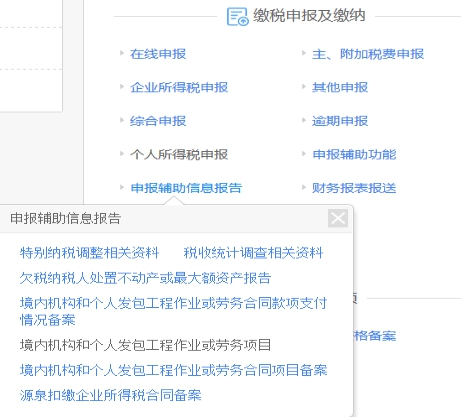Click arrow bullet beside 申报辅助信息报告
Viewport: 461px width, 417px height.
(x=122, y=187)
